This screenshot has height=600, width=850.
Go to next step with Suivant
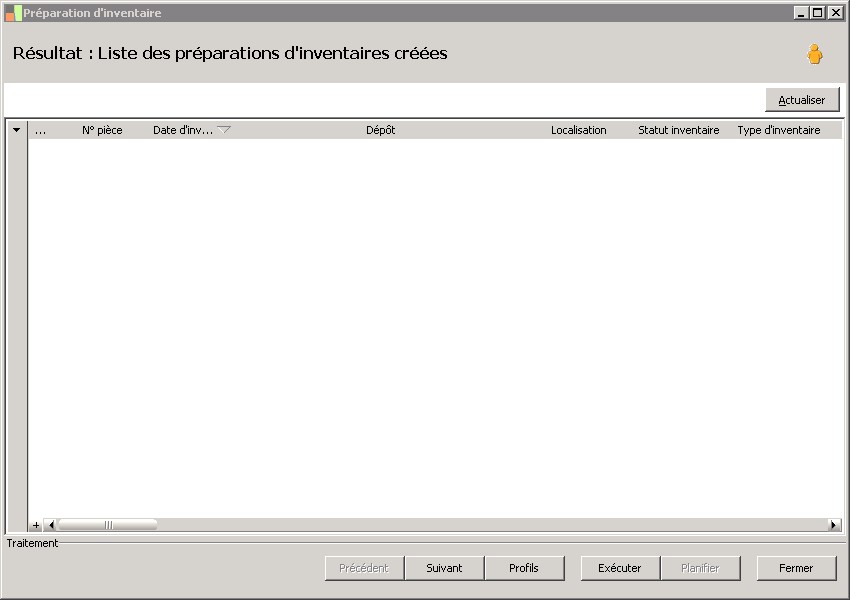click(444, 568)
